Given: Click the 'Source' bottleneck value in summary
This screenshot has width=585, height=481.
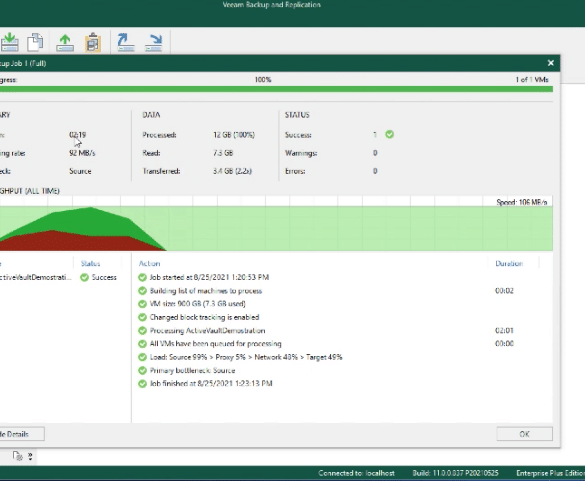Looking at the screenshot, I should click(80, 171).
